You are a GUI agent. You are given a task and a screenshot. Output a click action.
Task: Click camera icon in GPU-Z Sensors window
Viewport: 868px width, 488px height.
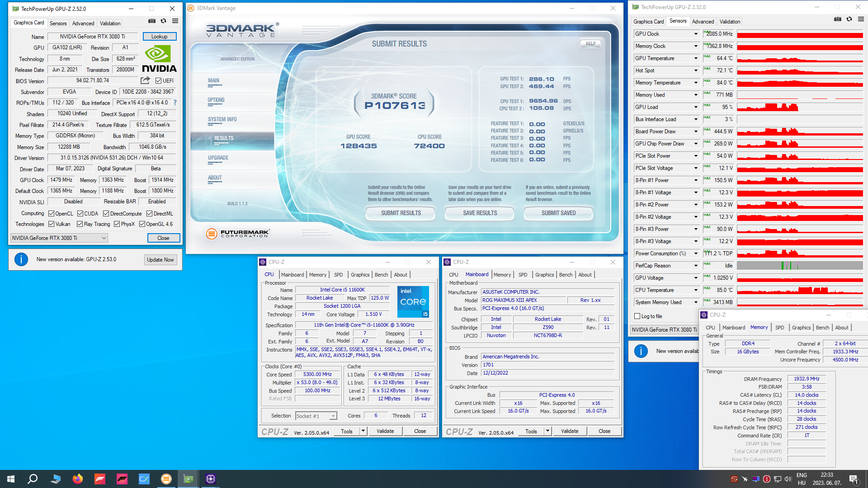pyautogui.click(x=838, y=19)
